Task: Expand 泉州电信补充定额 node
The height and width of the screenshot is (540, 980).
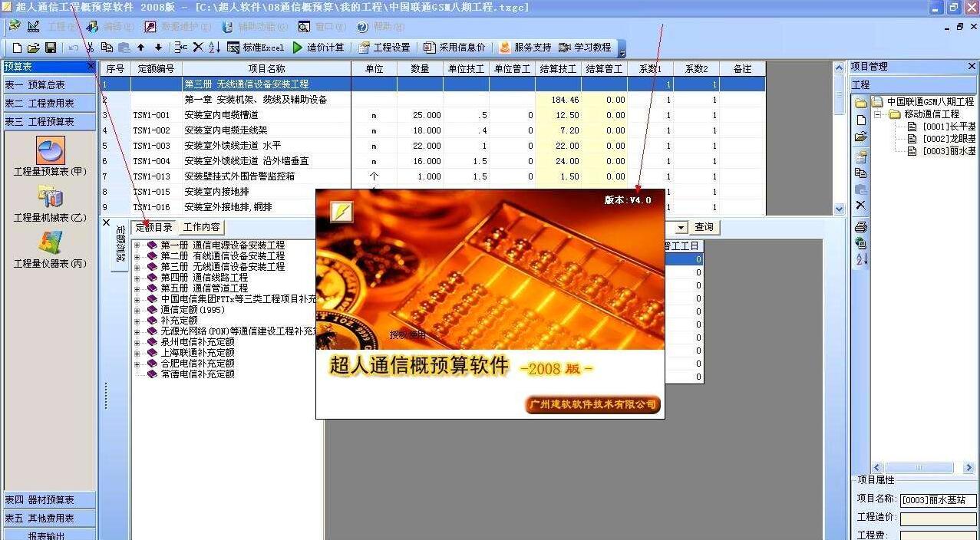Action: point(137,342)
